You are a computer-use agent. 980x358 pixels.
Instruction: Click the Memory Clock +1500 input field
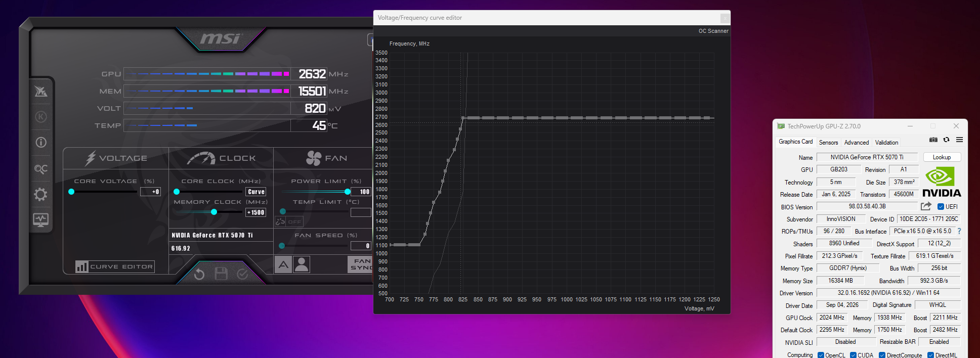coord(256,212)
